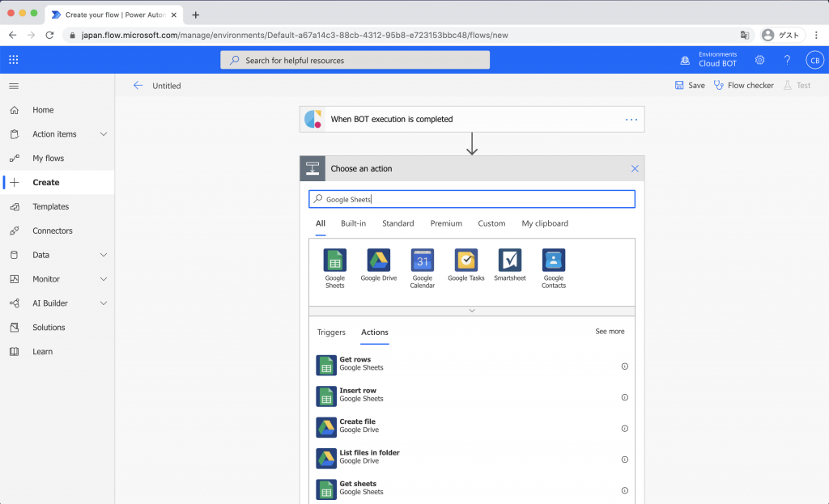Viewport: 829px width, 504px height.
Task: Open Connectors in sidebar
Action: (x=57, y=231)
